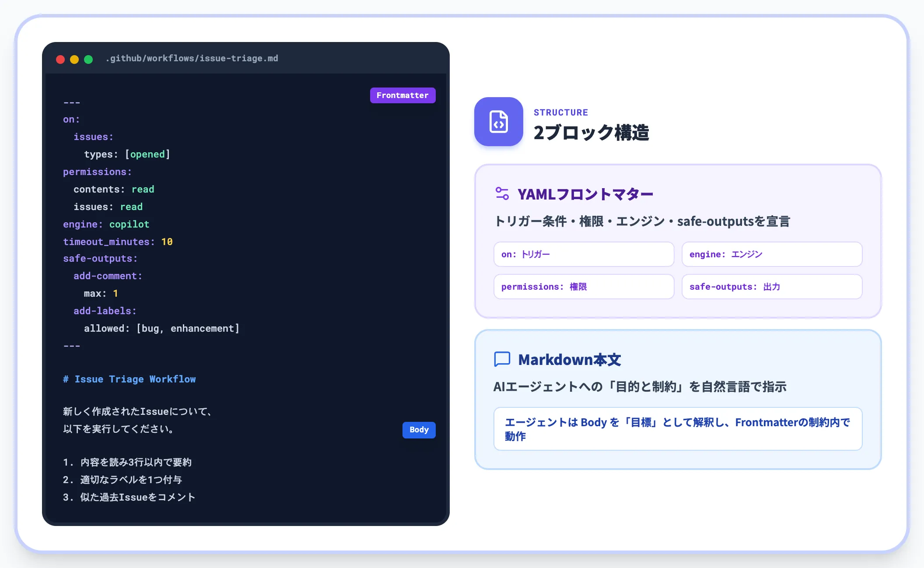This screenshot has width=924, height=568.
Task: Click the 'types: [opened]' code line
Action: (x=127, y=154)
